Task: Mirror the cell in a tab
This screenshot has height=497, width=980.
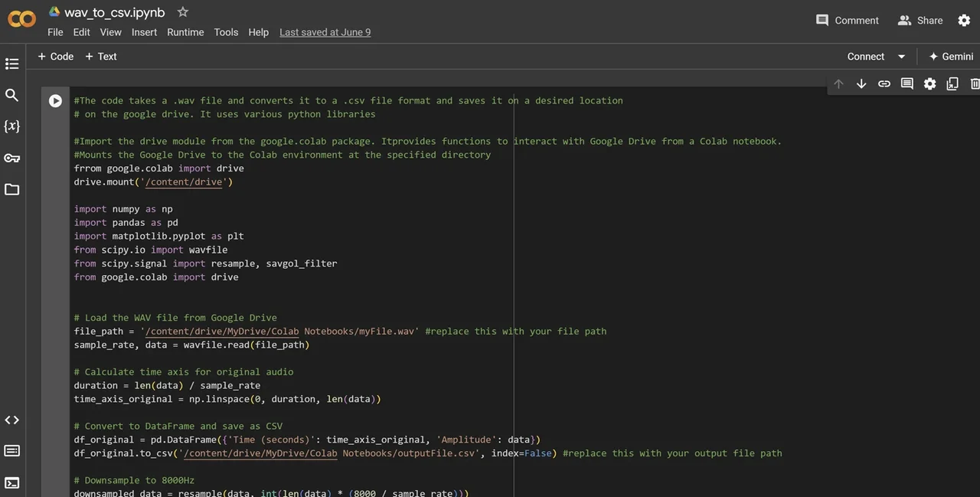Action: [x=952, y=83]
